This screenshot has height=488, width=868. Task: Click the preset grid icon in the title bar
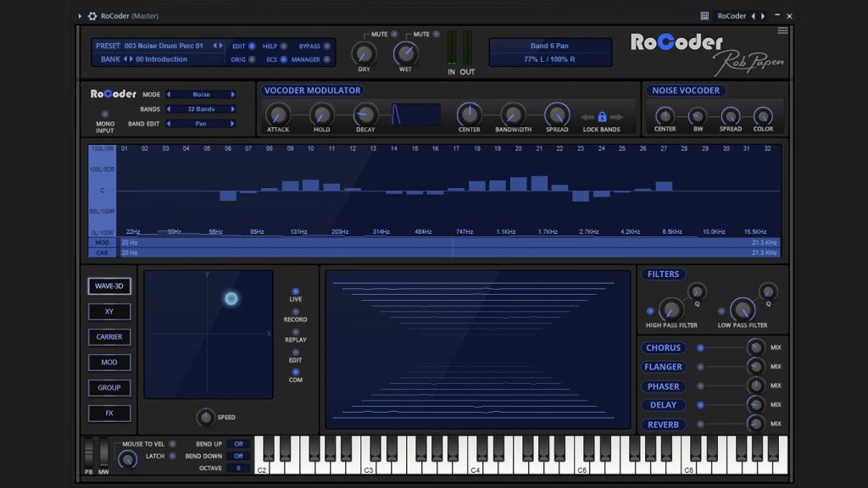(704, 15)
